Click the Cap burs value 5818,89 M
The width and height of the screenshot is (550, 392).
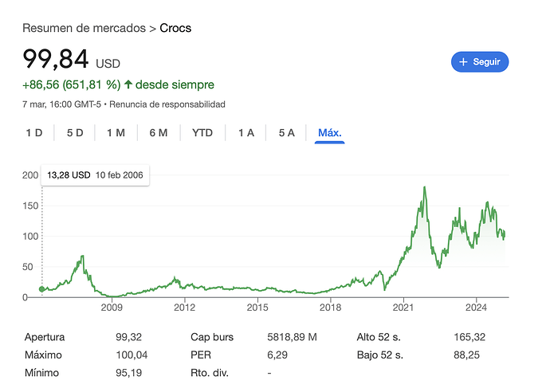(x=293, y=337)
